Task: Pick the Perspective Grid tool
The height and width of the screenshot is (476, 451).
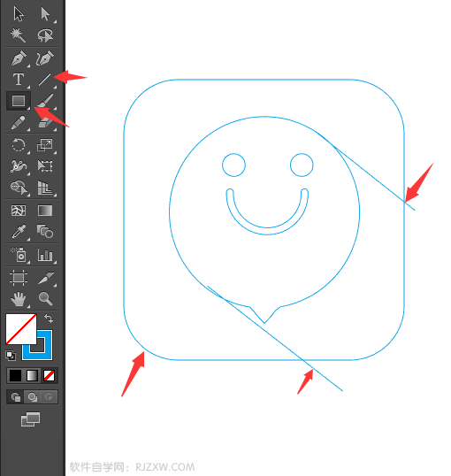Action: pyautogui.click(x=45, y=188)
